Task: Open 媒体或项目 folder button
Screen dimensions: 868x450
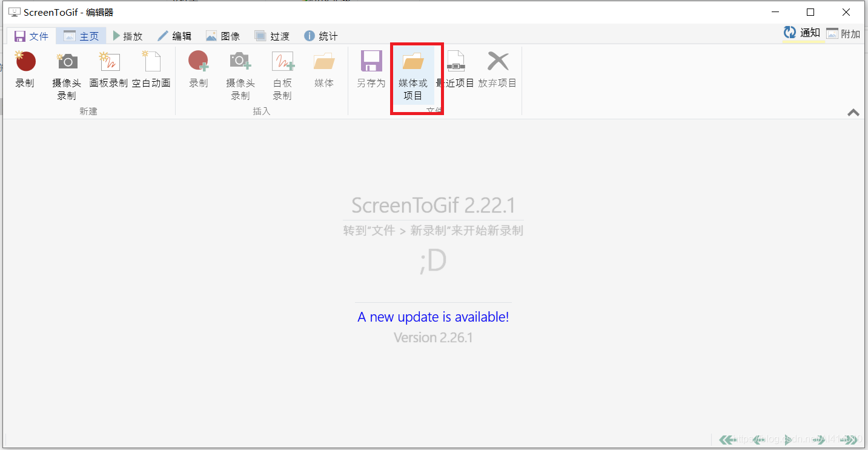Action: coord(413,74)
